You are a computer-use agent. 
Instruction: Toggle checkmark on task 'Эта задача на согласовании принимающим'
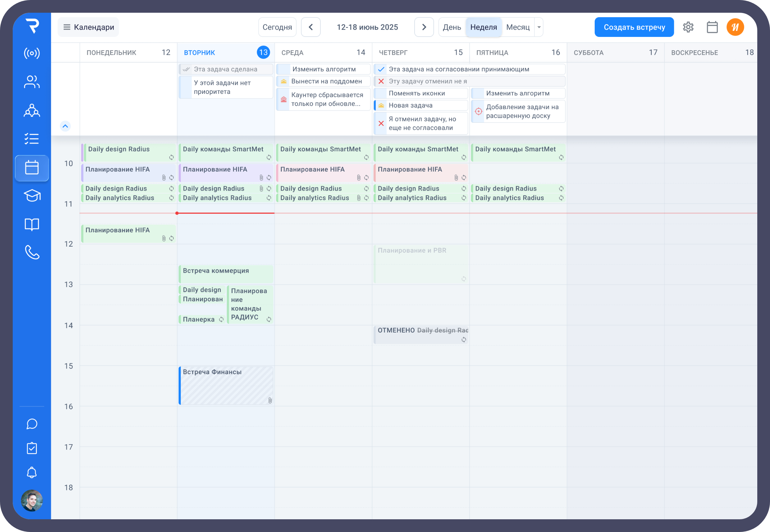pos(381,69)
